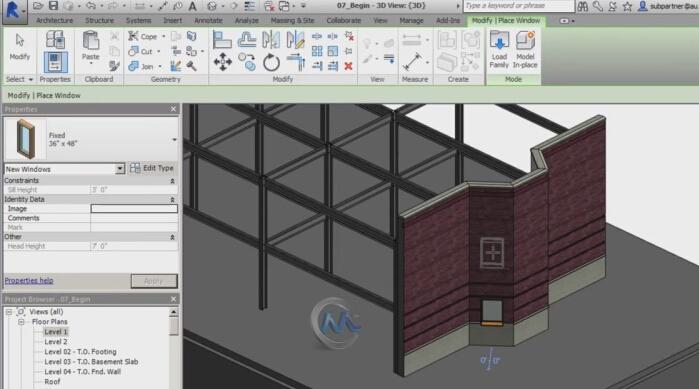This screenshot has height=389, width=699.
Task: Click the Edit Type button
Action: coord(152,168)
